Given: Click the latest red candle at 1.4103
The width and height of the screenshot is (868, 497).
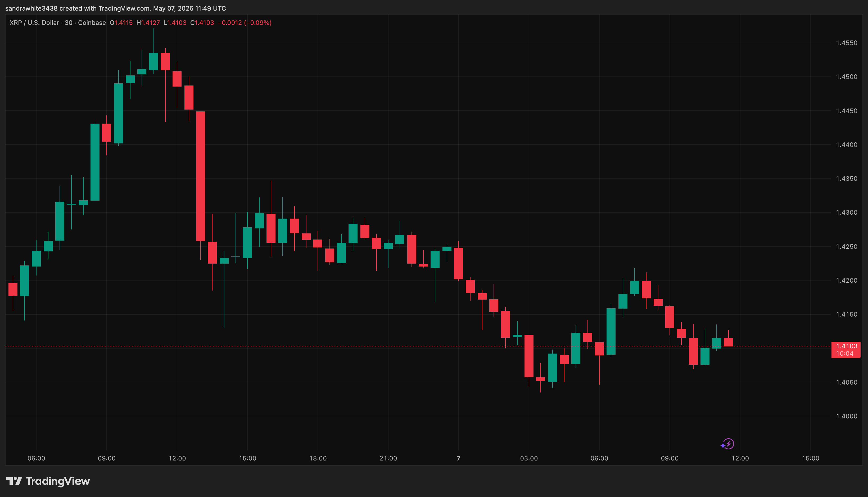Looking at the screenshot, I should (728, 342).
